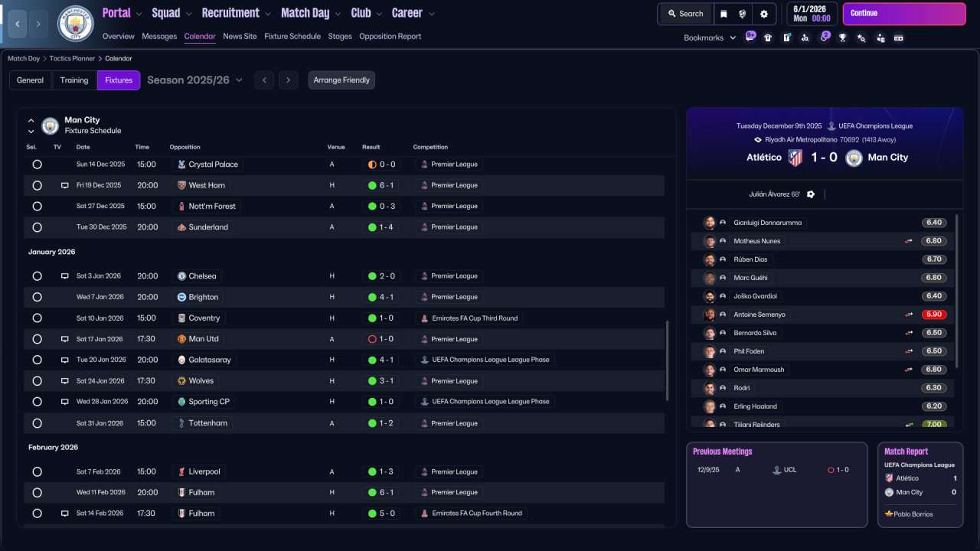Go back with the left navigation arrow
Screen dimensions: 980x551
pyautogui.click(x=17, y=24)
